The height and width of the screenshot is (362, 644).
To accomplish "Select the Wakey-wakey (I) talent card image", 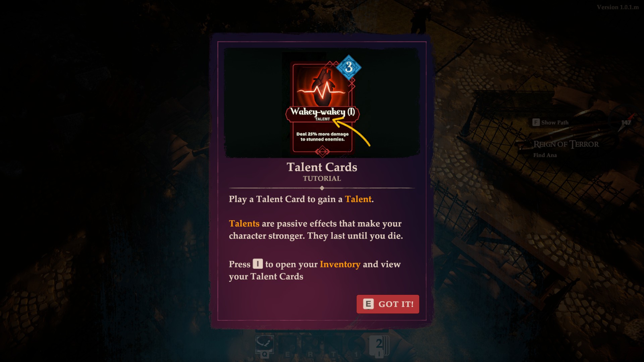I will tap(322, 107).
